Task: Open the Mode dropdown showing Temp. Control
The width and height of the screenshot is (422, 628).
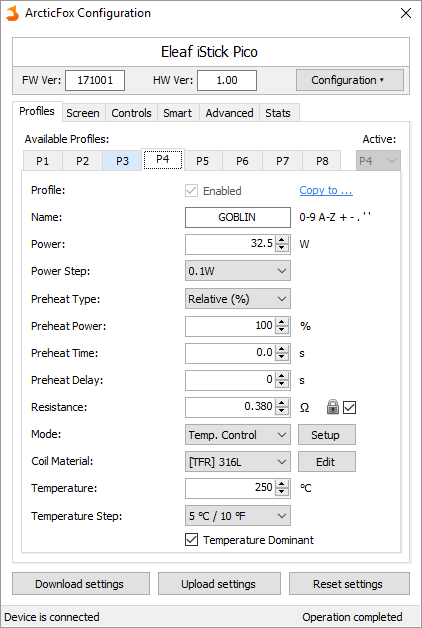Action: (x=238, y=435)
